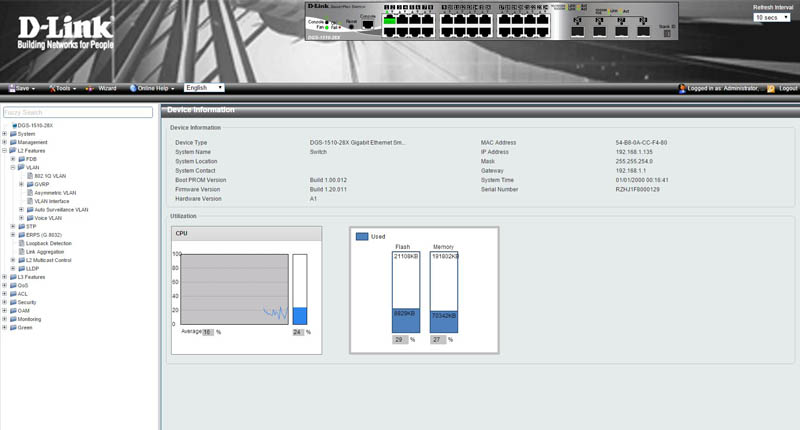The width and height of the screenshot is (800, 430).
Task: Open the 802.1Q VLAN page
Action: (49, 176)
